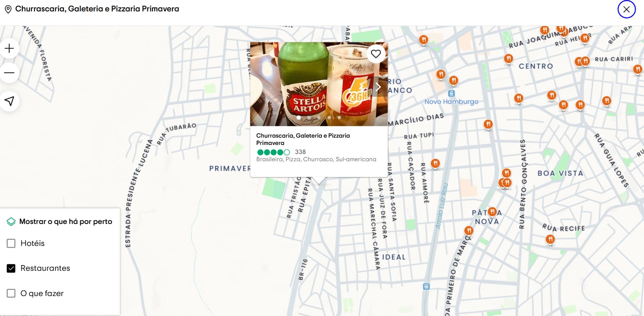
Task: Click the Novo Hamburgo station icon
Action: coord(451,94)
